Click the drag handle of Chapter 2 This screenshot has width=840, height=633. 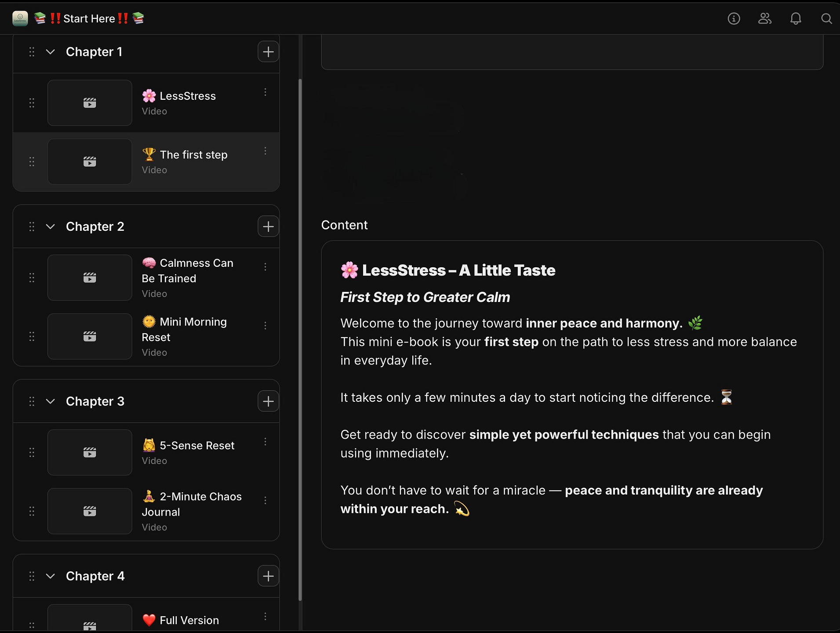pyautogui.click(x=32, y=226)
